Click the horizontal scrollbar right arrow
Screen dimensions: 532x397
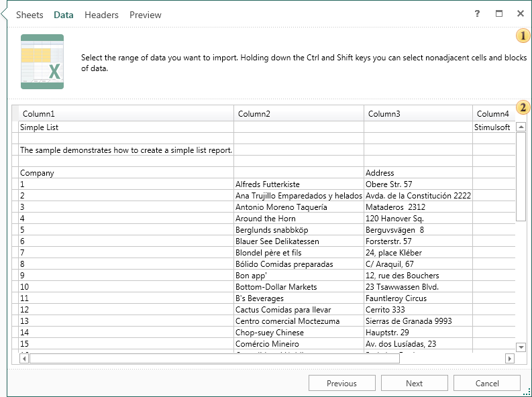point(510,359)
